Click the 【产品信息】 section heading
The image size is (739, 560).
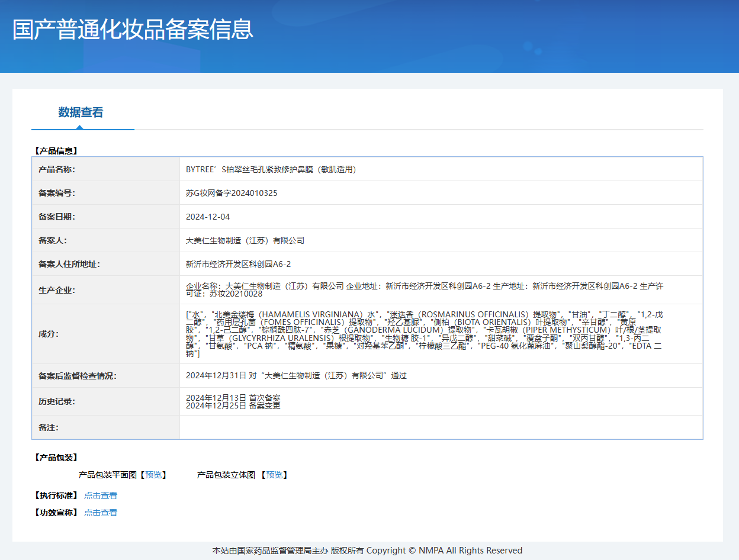[56, 151]
